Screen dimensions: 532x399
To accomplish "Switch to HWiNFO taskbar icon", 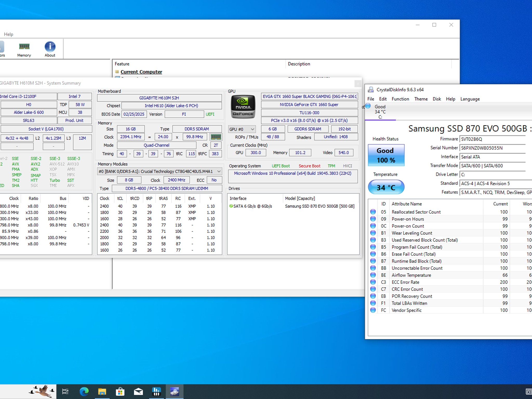I will tap(156, 391).
